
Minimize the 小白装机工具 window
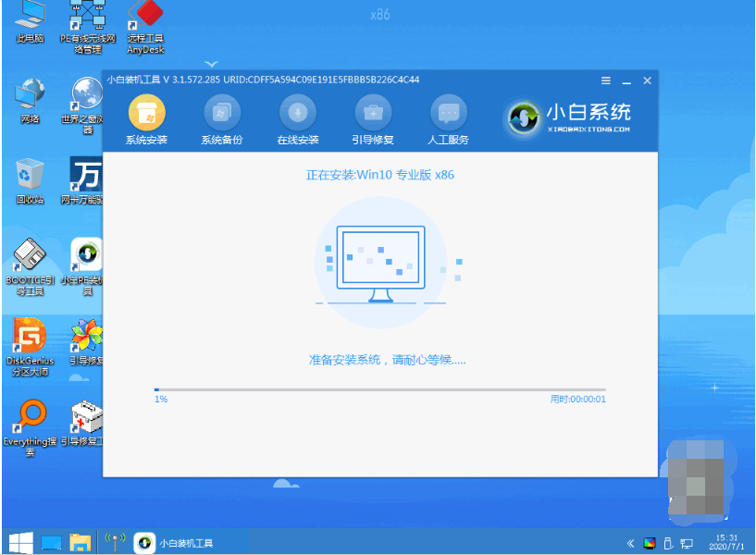(626, 81)
